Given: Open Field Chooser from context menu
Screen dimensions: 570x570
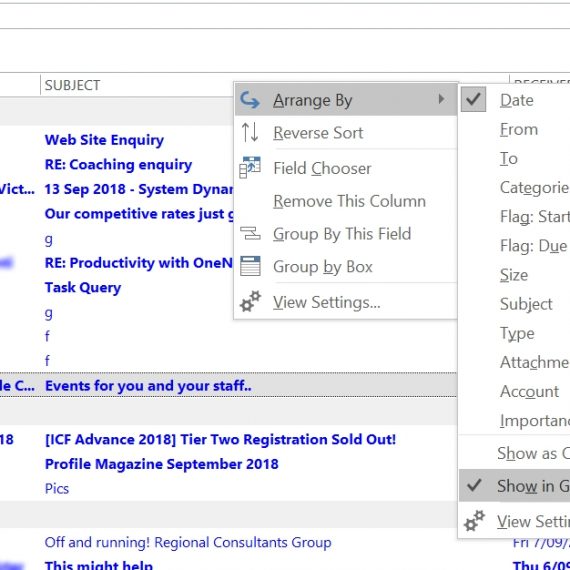Looking at the screenshot, I should pyautogui.click(x=345, y=168).
